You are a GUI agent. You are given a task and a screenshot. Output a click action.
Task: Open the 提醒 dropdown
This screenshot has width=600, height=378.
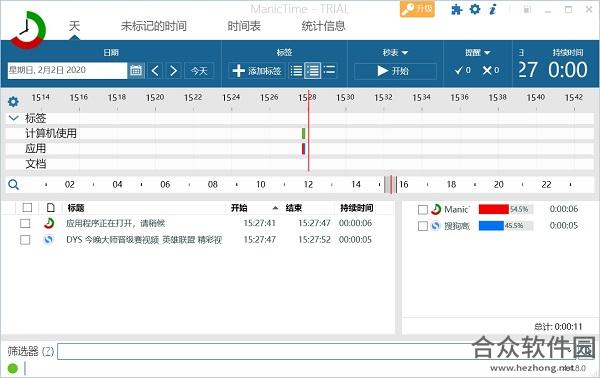477,52
